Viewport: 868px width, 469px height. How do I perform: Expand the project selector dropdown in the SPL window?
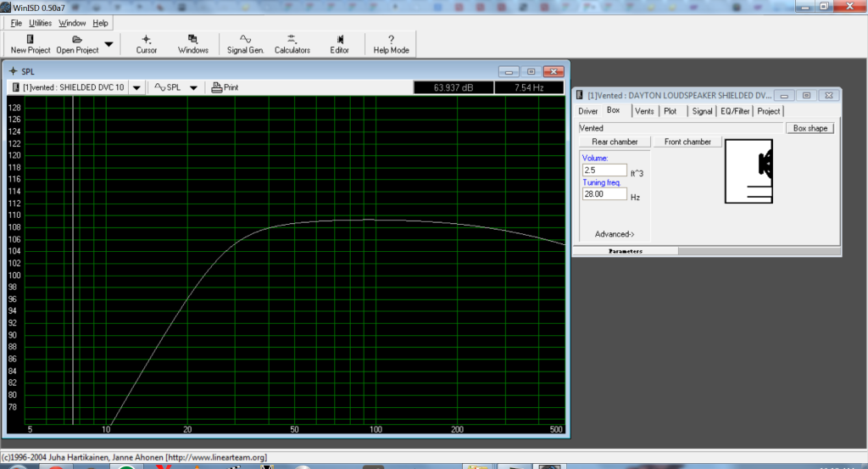tap(136, 87)
